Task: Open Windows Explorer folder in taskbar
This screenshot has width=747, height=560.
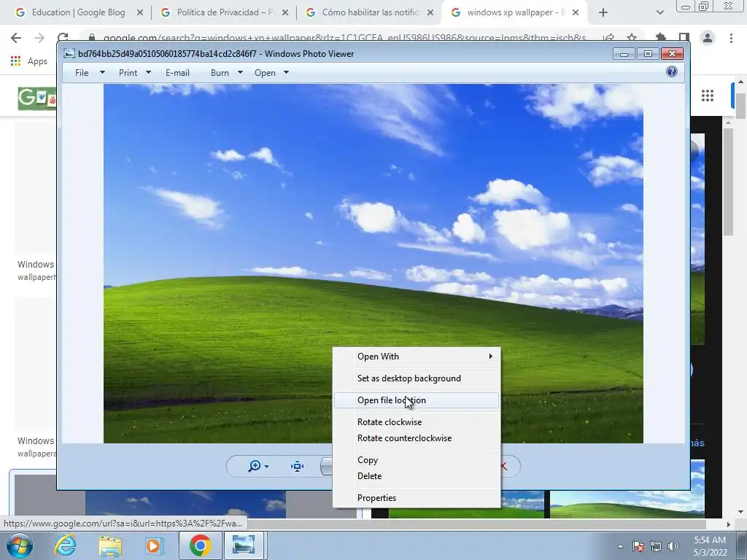Action: point(110,546)
